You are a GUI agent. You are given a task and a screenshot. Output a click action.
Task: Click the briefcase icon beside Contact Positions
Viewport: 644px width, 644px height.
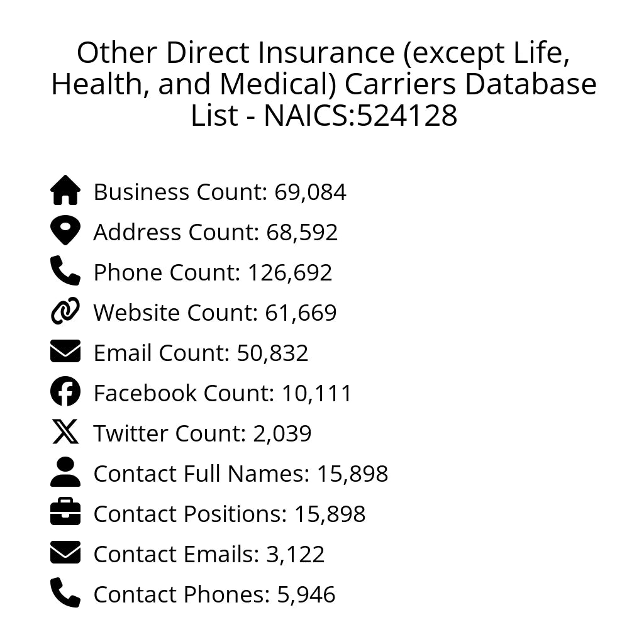pos(65,513)
